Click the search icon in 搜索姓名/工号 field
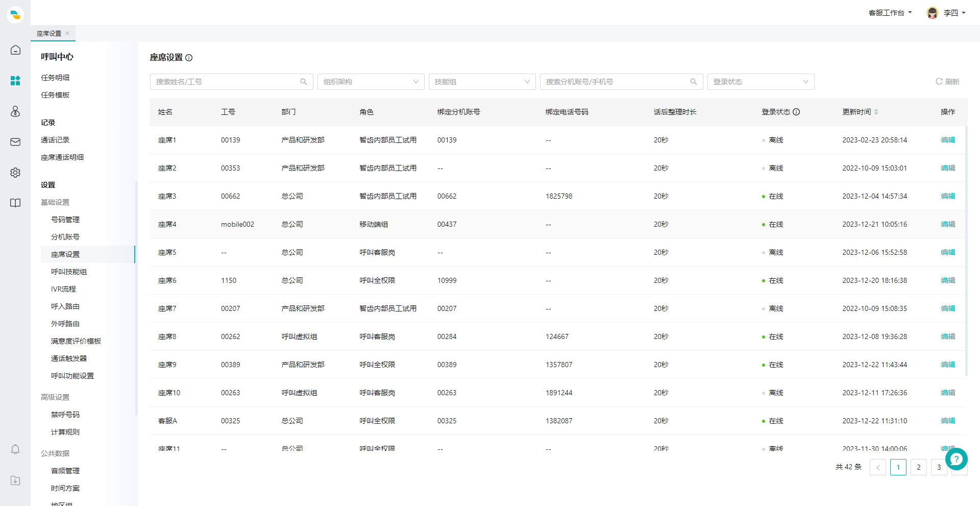The height and width of the screenshot is (506, 980). [304, 82]
